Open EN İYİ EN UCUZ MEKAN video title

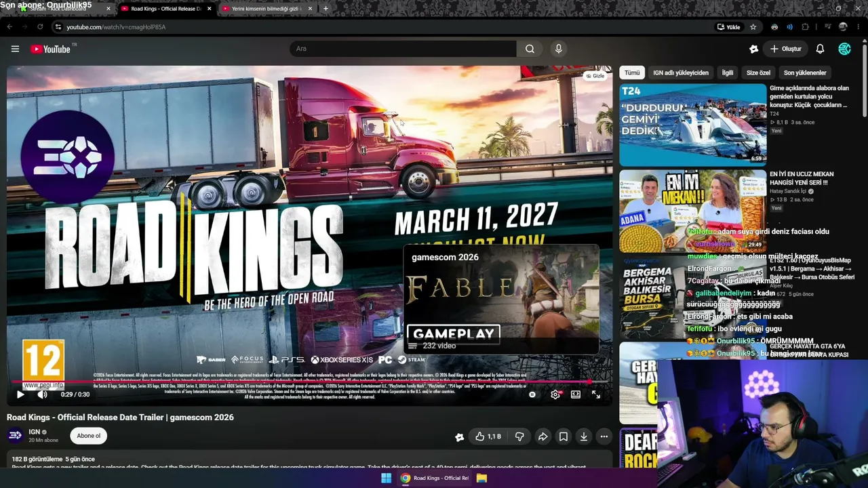coord(802,178)
